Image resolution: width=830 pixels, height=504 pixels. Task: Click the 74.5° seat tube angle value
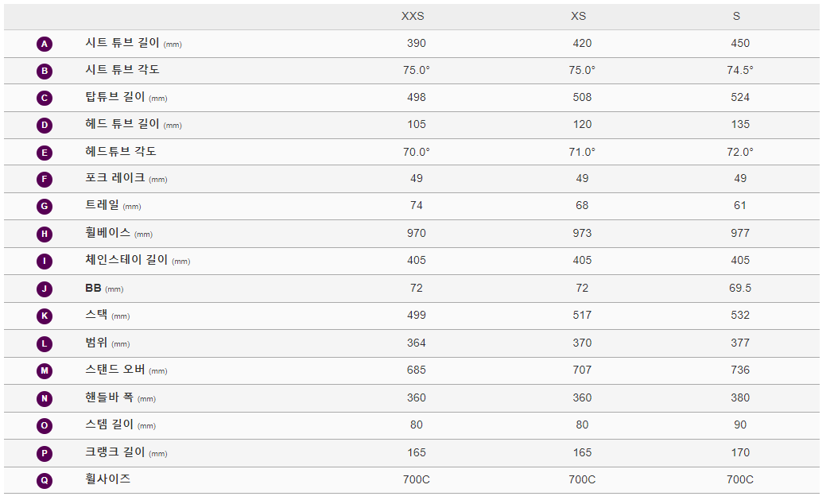pyautogui.click(x=740, y=70)
